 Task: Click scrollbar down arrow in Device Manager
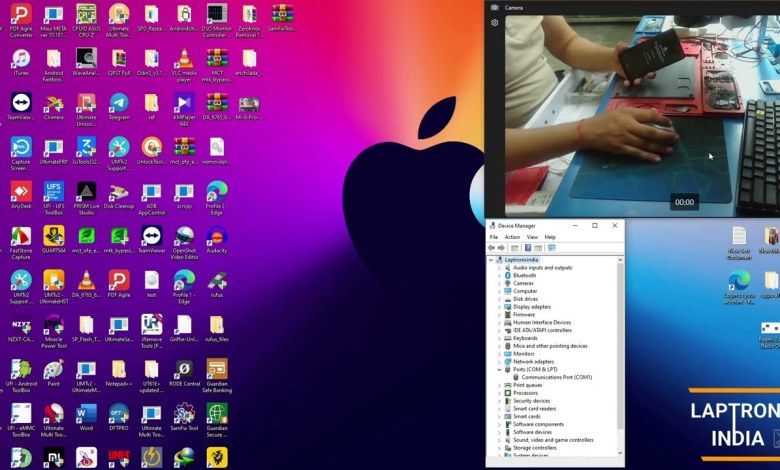(x=620, y=453)
